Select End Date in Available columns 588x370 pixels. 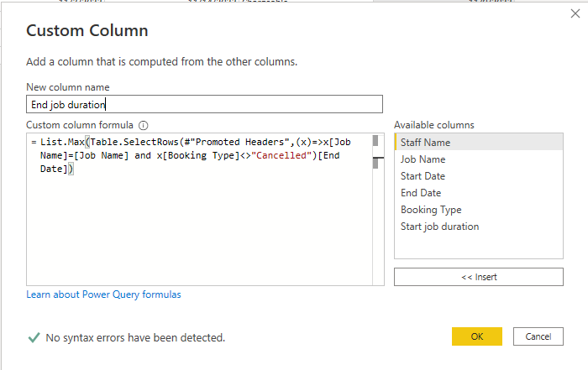pyautogui.click(x=479, y=193)
